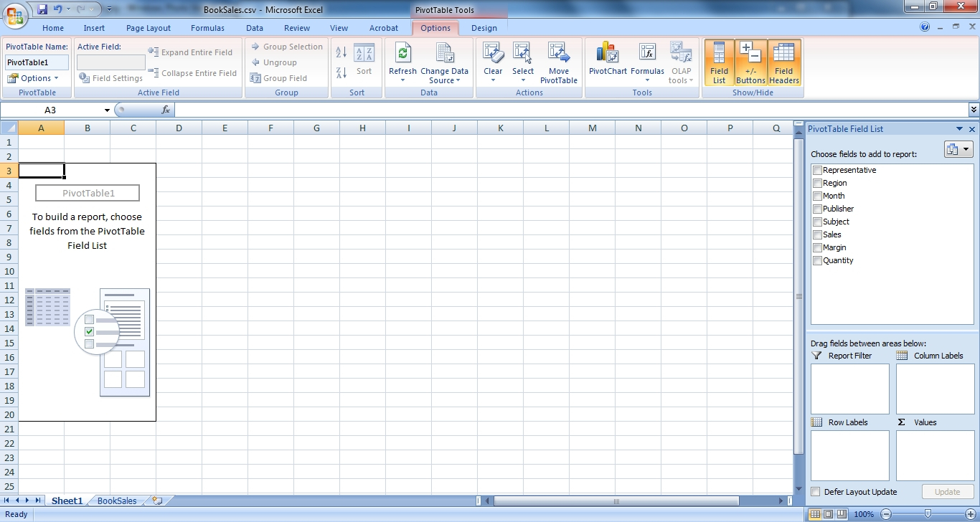Screen dimensions: 980x522
Task: Enable the Region field checkbox
Action: [x=816, y=183]
